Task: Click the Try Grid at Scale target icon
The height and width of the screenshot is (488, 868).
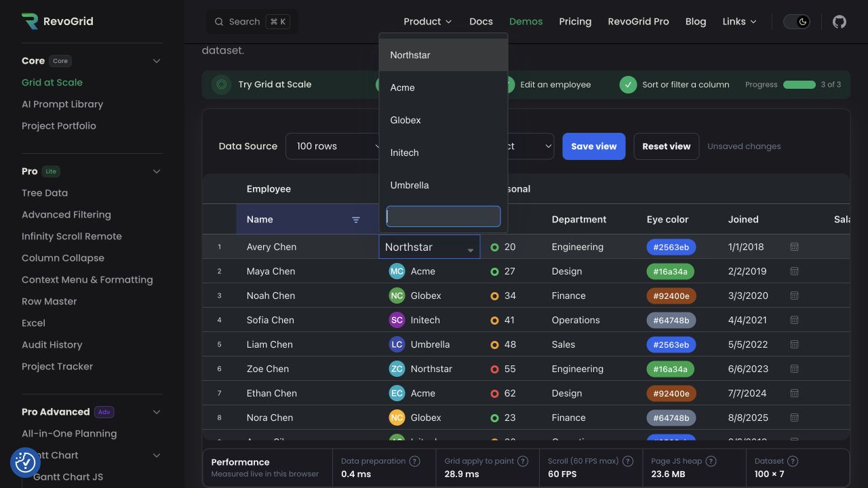Action: coord(221,85)
